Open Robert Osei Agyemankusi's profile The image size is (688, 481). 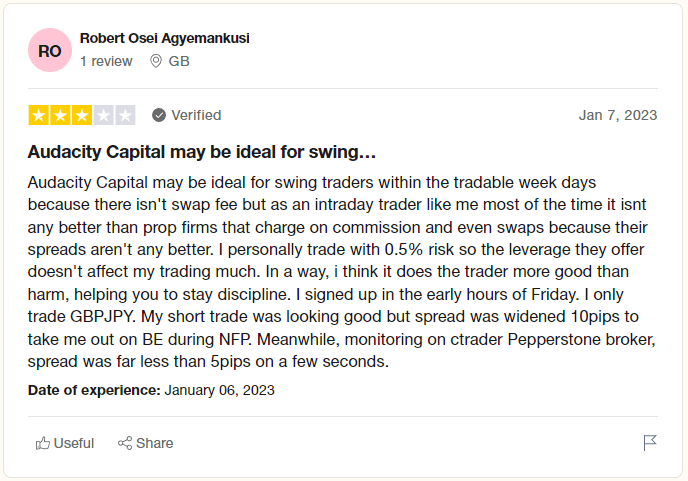click(165, 38)
